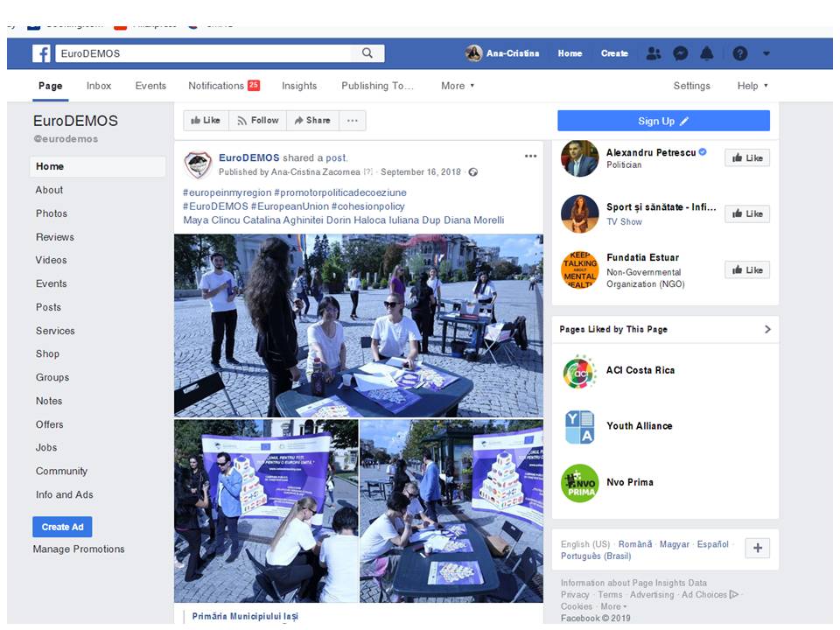Click the Share button
The height and width of the screenshot is (630, 840).
point(312,121)
